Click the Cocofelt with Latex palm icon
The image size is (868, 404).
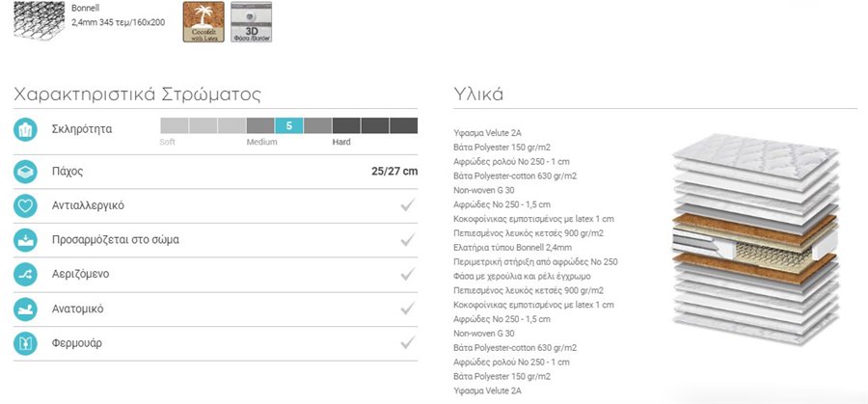(203, 21)
